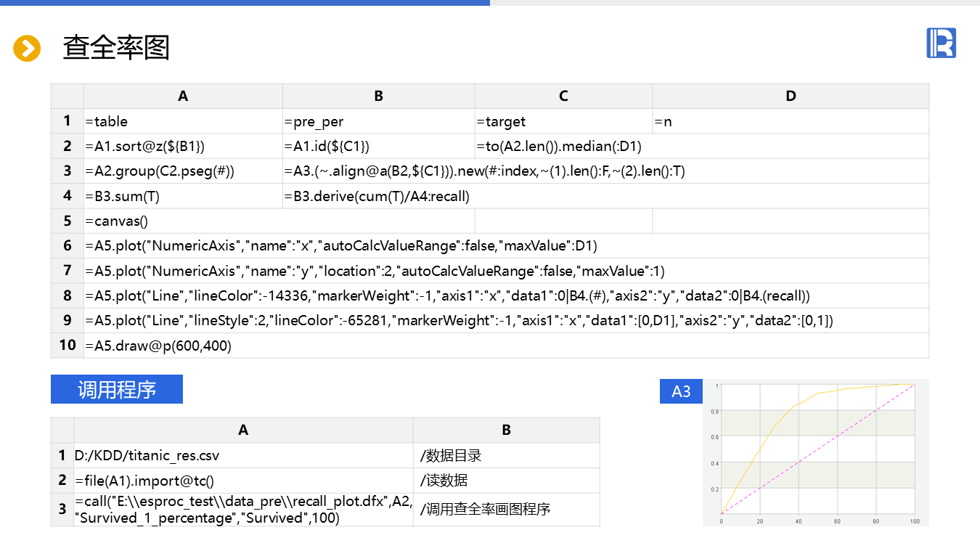Click the 调用程序 blue heading button
Viewport: 980px width, 551px height.
tap(117, 390)
